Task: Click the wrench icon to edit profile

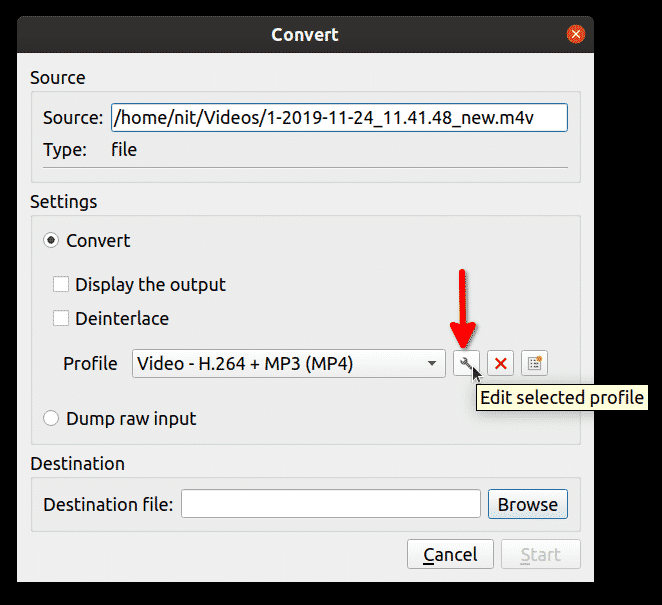Action: (465, 364)
